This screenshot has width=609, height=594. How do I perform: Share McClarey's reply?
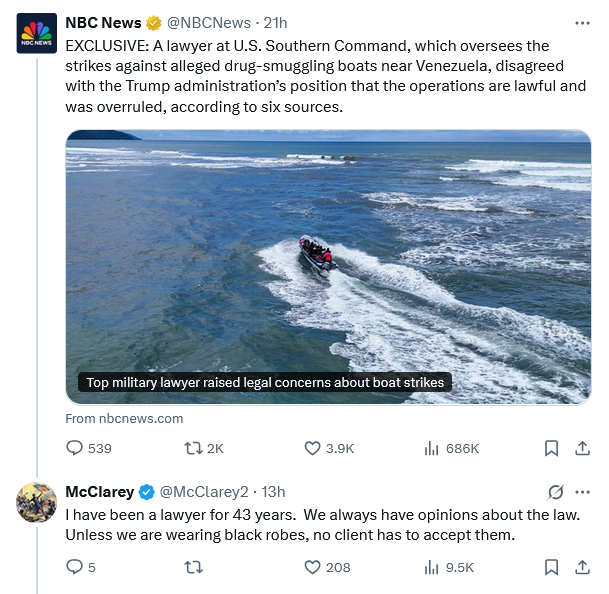582,567
